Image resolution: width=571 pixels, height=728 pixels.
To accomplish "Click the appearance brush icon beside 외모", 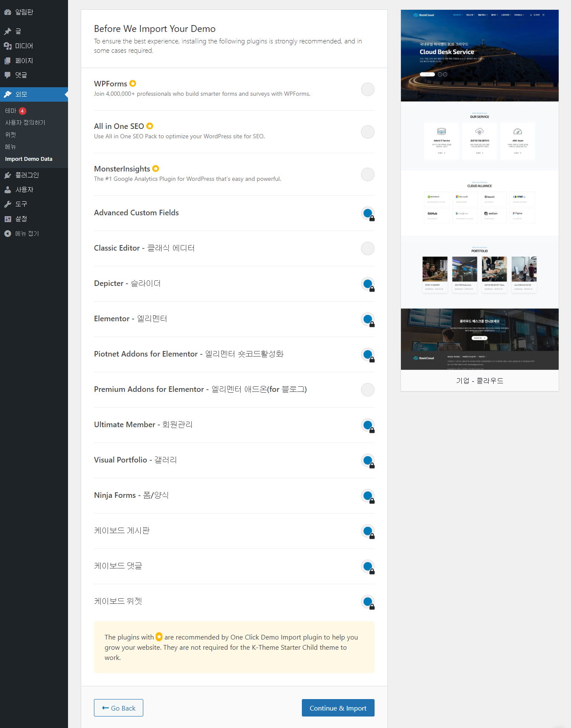I will 8,94.
